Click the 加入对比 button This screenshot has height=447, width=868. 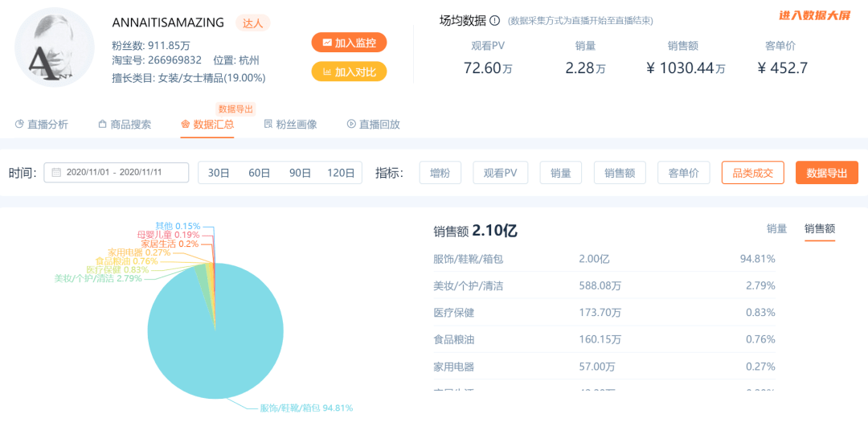coord(349,72)
